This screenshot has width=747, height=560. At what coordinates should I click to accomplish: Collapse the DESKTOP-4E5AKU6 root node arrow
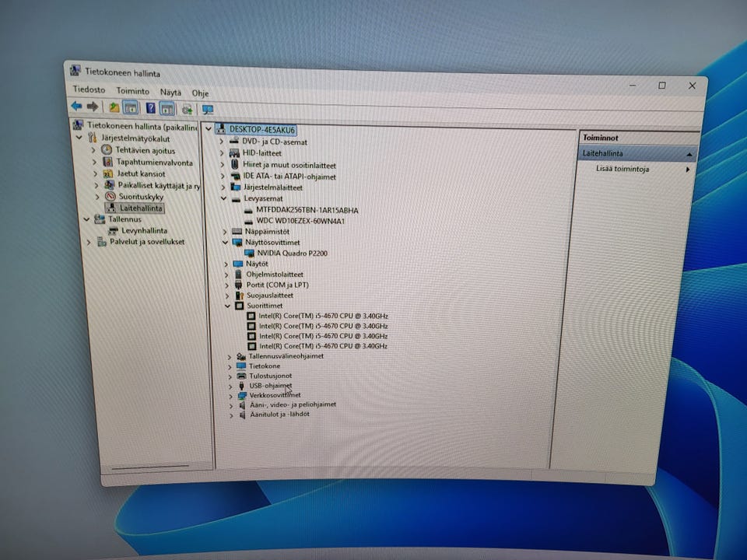point(209,128)
